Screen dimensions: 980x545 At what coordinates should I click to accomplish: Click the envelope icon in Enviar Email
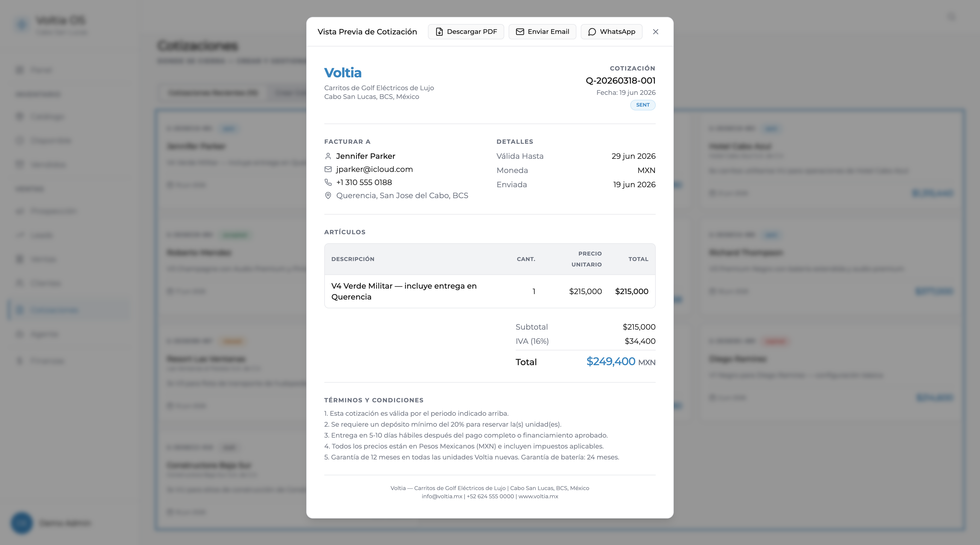520,31
